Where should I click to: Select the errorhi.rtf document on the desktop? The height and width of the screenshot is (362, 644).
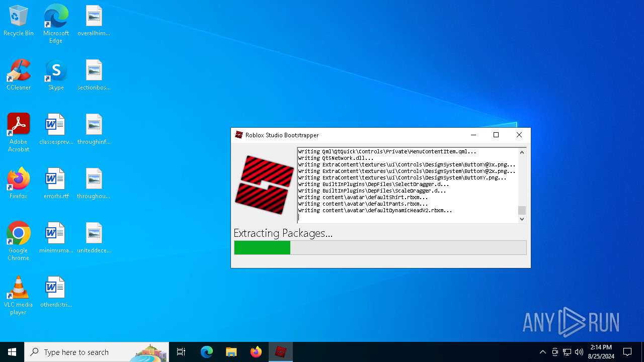tap(56, 184)
